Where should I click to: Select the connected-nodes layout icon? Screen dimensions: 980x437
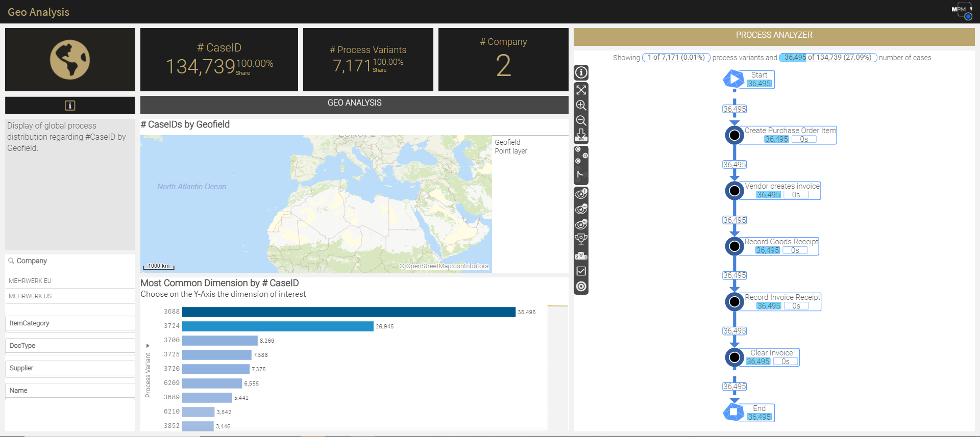click(581, 155)
